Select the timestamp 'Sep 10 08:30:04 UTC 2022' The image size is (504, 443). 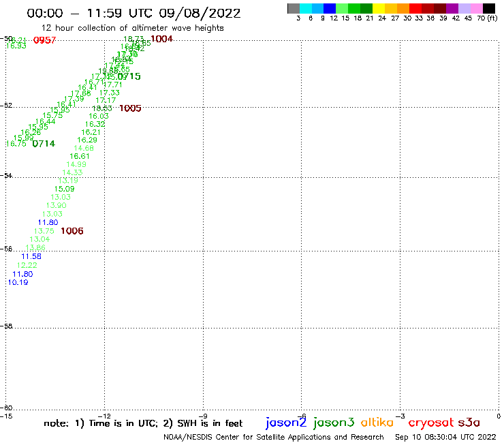(445, 438)
